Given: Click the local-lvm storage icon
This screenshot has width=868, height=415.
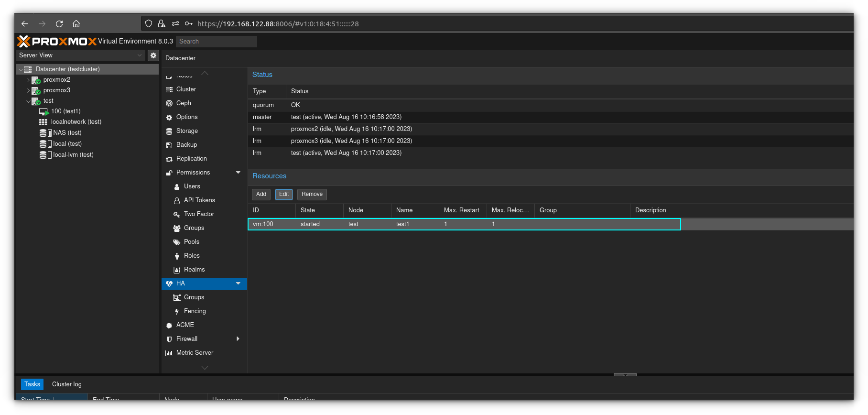Looking at the screenshot, I should point(45,155).
